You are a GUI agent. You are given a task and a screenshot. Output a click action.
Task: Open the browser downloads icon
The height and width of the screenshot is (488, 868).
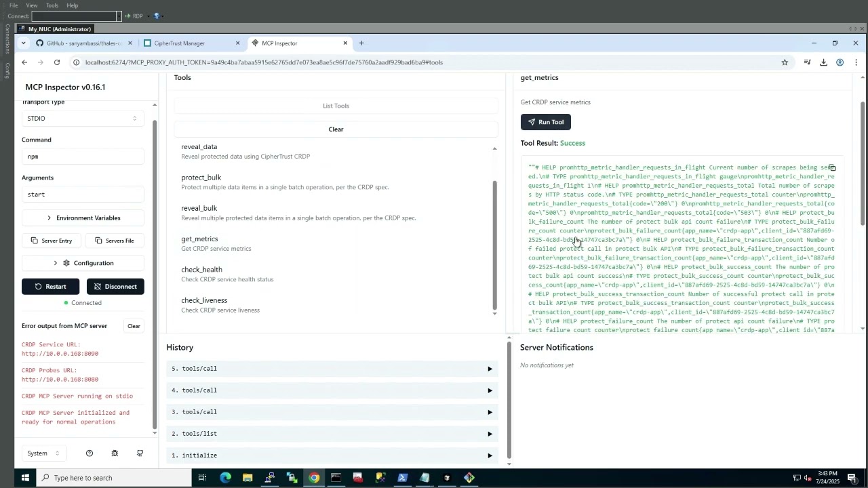pos(823,62)
